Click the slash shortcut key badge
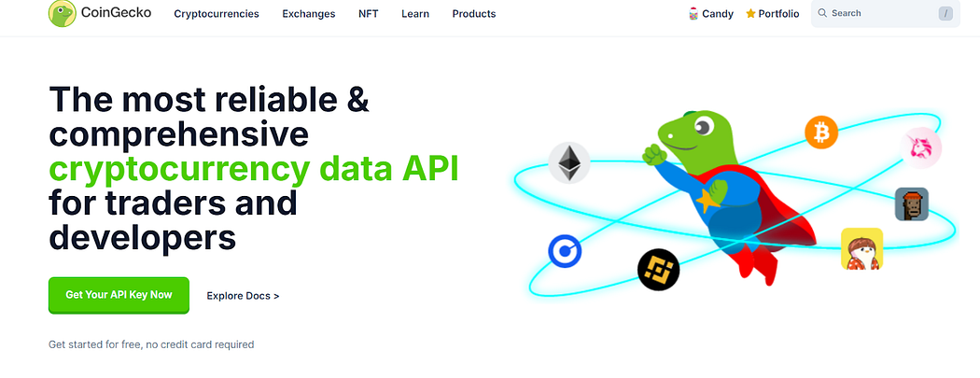Image resolution: width=980 pixels, height=378 pixels. tap(945, 14)
